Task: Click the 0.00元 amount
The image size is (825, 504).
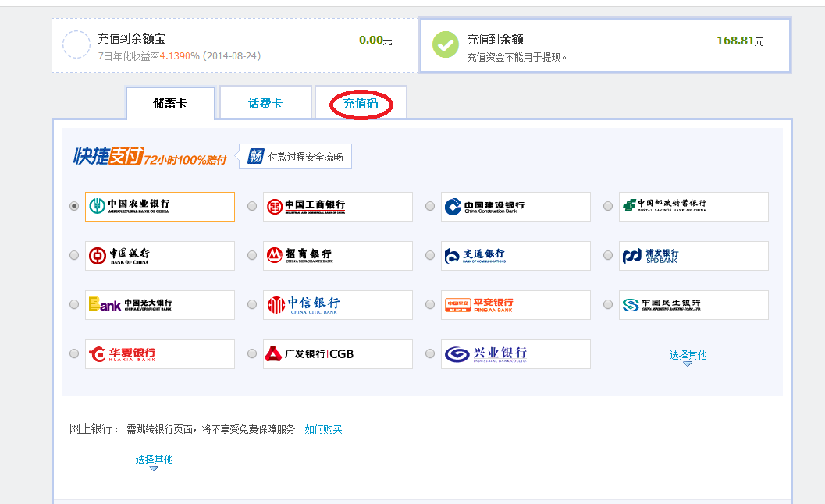Action: (x=375, y=40)
